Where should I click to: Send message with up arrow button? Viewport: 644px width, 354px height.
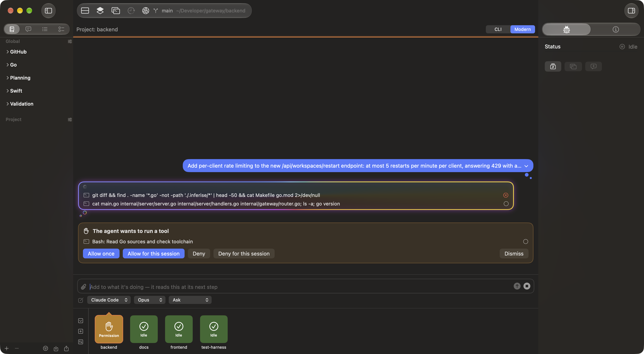[517, 286]
